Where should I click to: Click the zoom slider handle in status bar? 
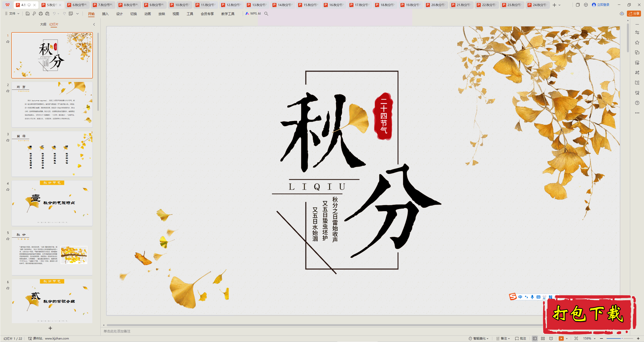click(x=622, y=338)
